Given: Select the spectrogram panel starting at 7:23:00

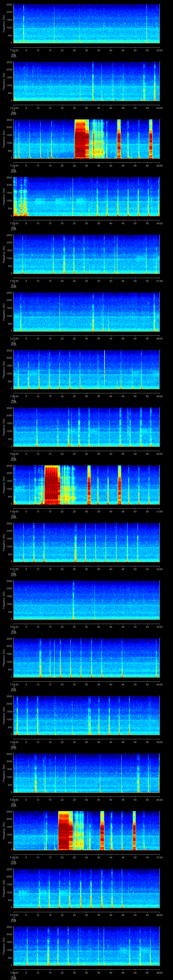Looking at the screenshot, I should [86, 81].
